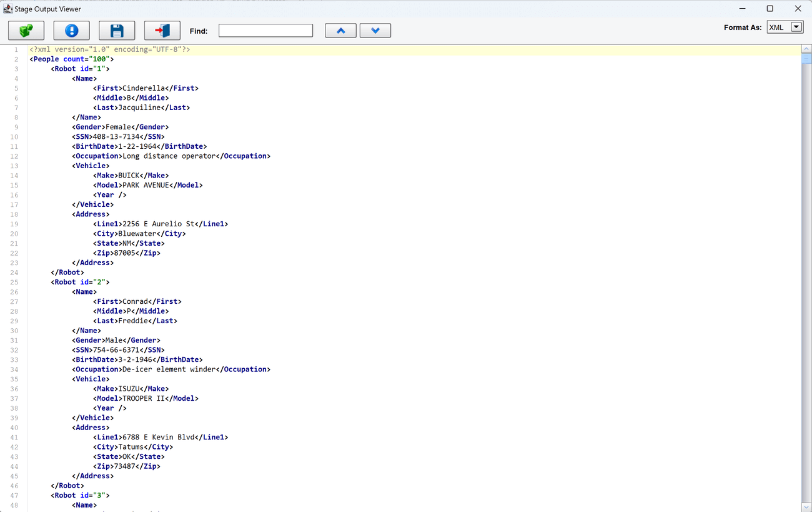Image resolution: width=812 pixels, height=512 pixels.
Task: Click the Zip value 87005
Action: coord(125,253)
